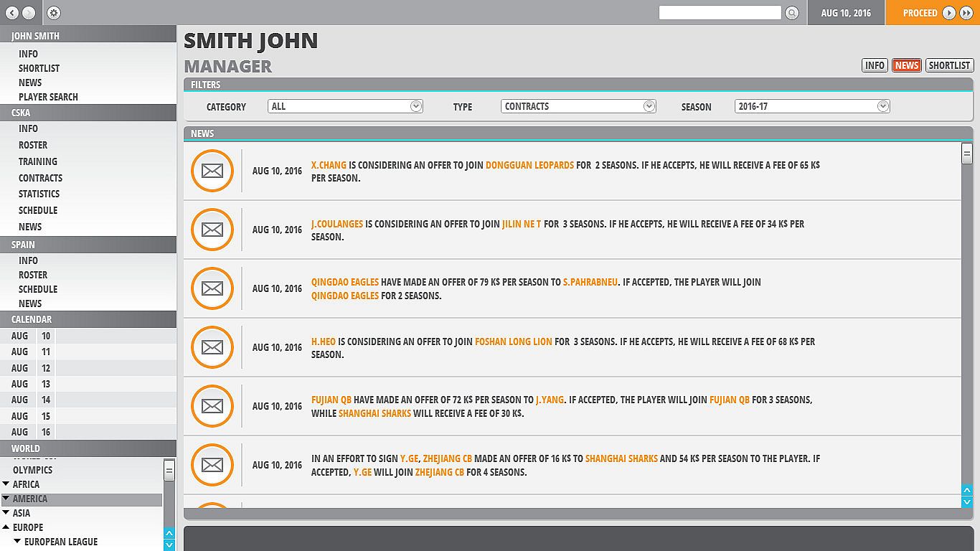Expand the Africa tree node
The image size is (980, 551).
click(6, 484)
